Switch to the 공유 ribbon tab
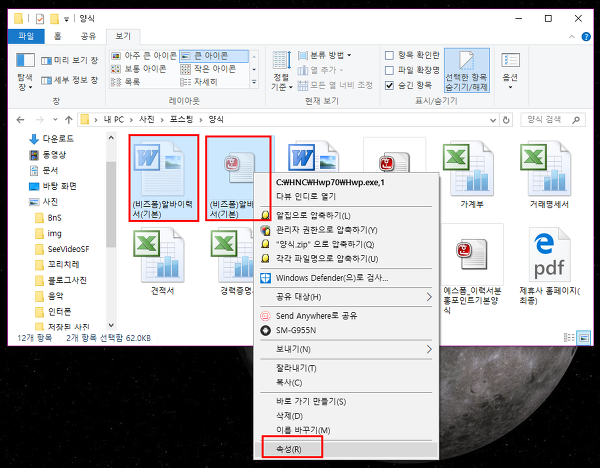 click(x=88, y=36)
